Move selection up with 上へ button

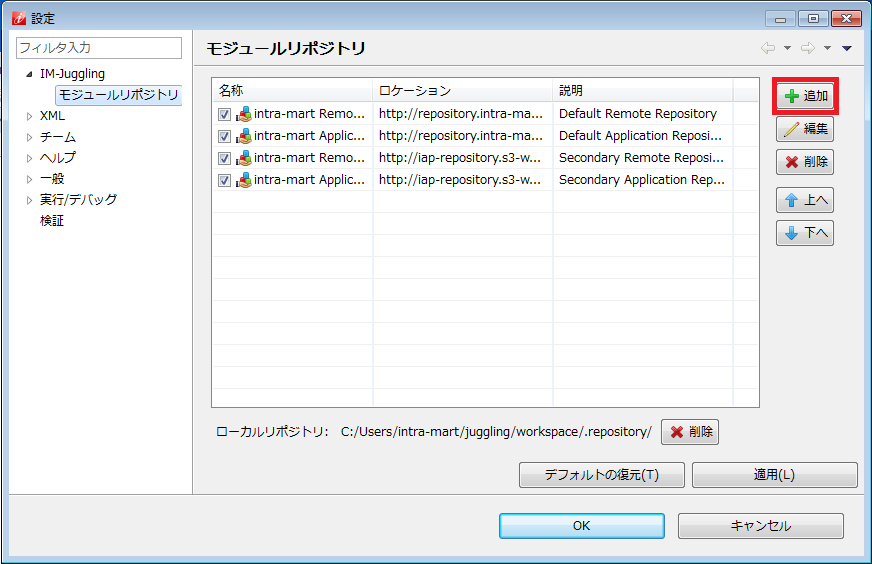point(805,200)
